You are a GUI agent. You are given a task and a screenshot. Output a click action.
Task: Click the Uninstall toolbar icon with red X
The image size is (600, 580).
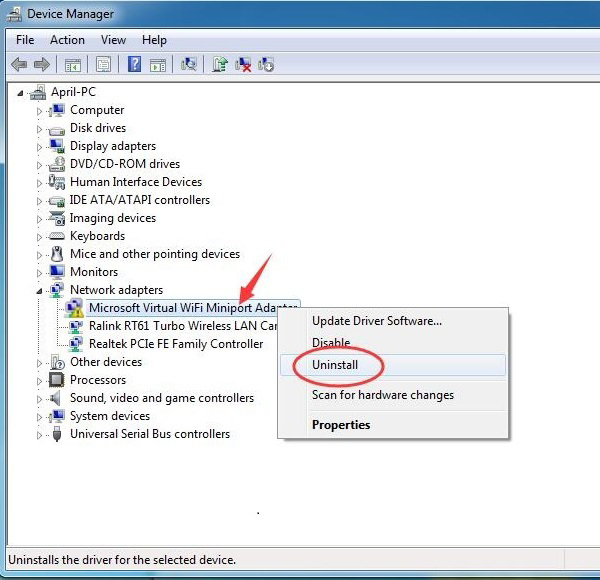coord(243,64)
